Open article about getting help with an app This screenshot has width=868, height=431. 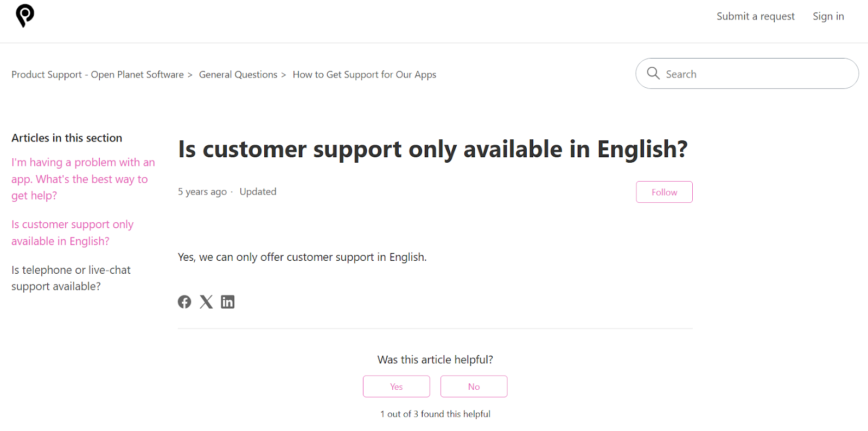click(x=82, y=179)
